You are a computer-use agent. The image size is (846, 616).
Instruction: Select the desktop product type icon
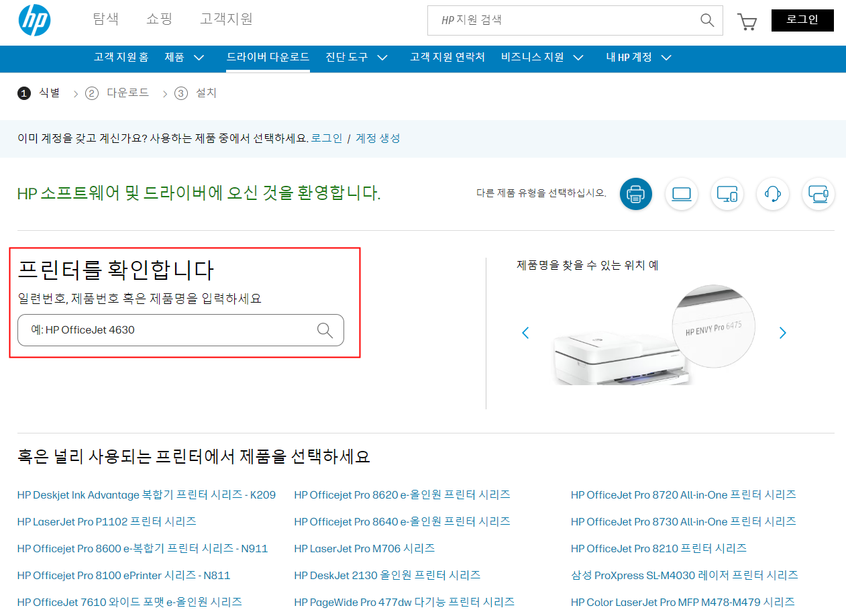[727, 195]
